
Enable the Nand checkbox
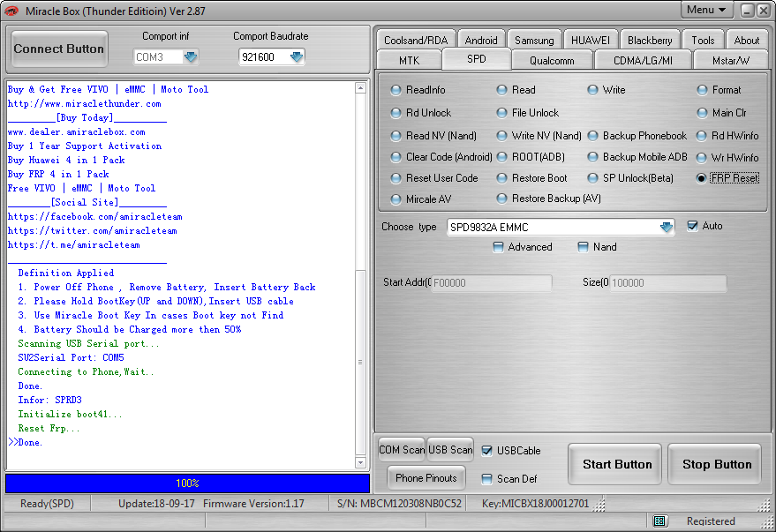[584, 247]
